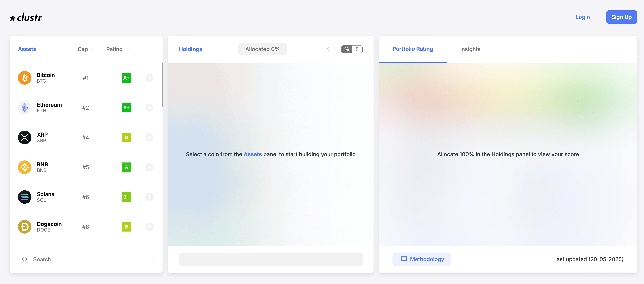Image resolution: width=644 pixels, height=284 pixels.
Task: Add Dogecoin to holdings with plus icon
Action: click(x=149, y=227)
